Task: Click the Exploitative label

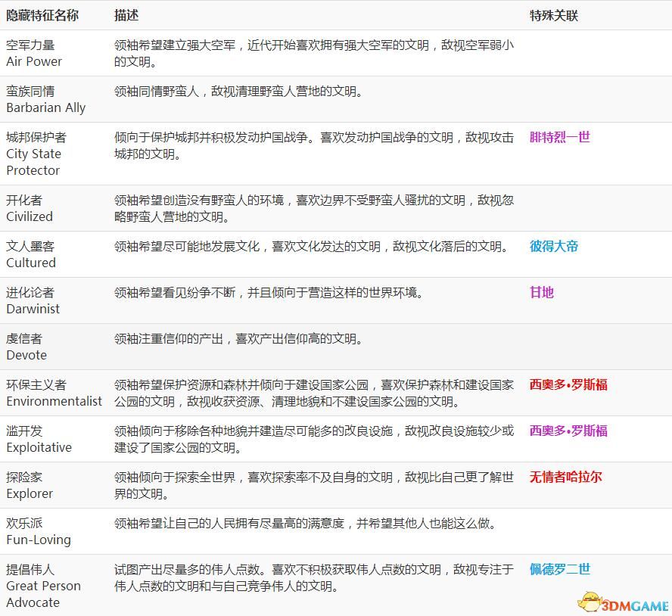Action: coord(39,447)
